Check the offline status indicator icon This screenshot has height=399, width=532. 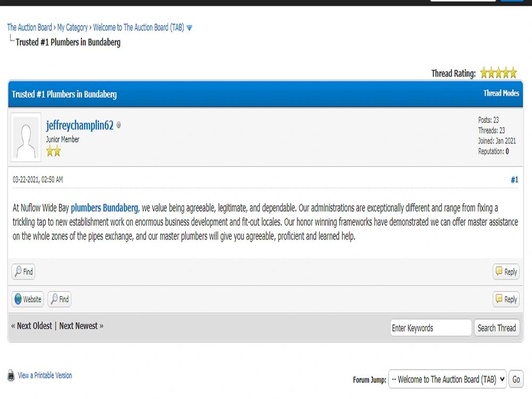pos(119,125)
